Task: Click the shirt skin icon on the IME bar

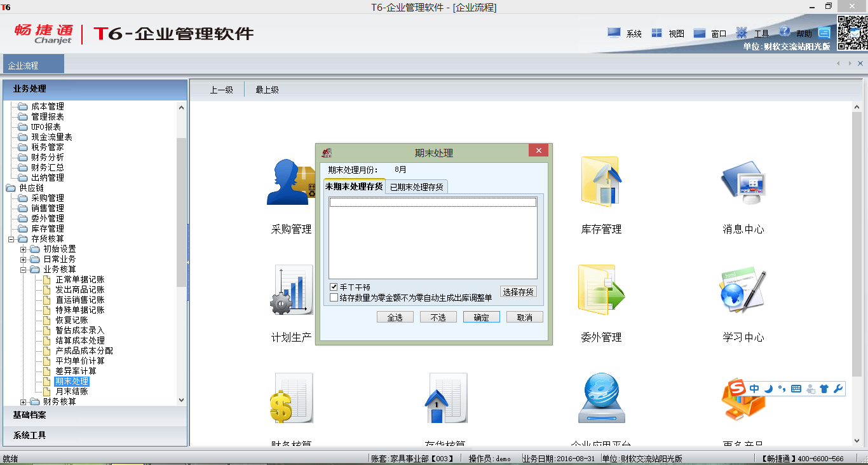Action: pyautogui.click(x=824, y=389)
